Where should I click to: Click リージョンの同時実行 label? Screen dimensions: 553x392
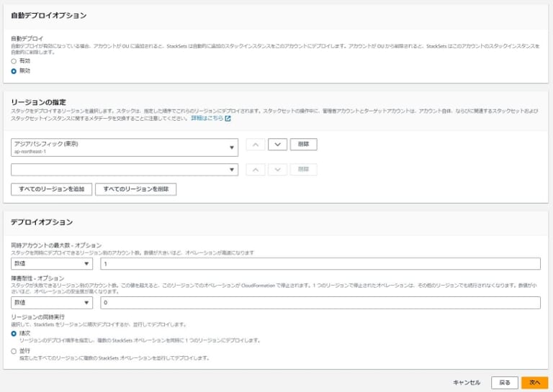tap(37, 317)
